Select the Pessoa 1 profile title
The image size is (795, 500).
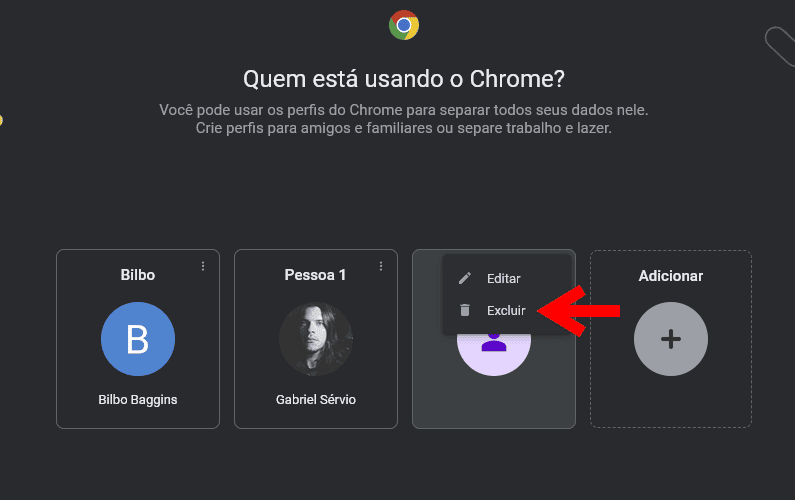pos(316,275)
